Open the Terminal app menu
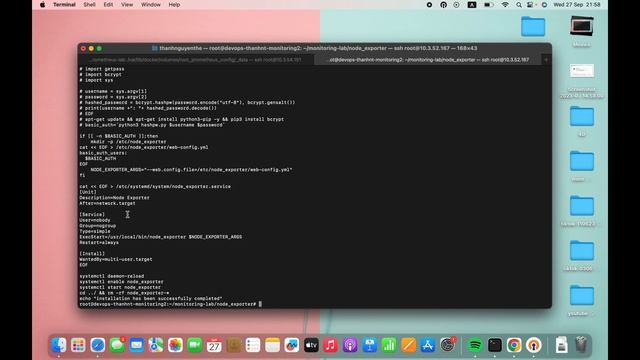The width and height of the screenshot is (640, 360). (64, 4)
